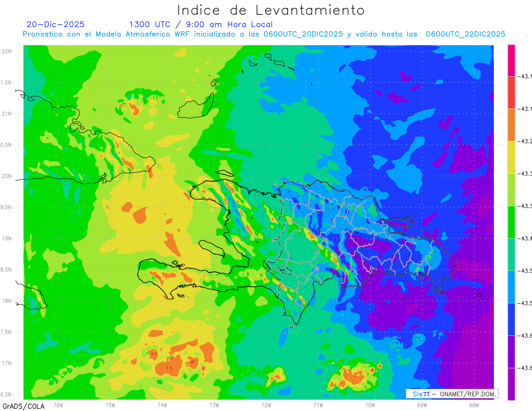Click the '73W' longitude label
Image resolution: width=532 pixels, height=411 pixels.
(x=214, y=405)
